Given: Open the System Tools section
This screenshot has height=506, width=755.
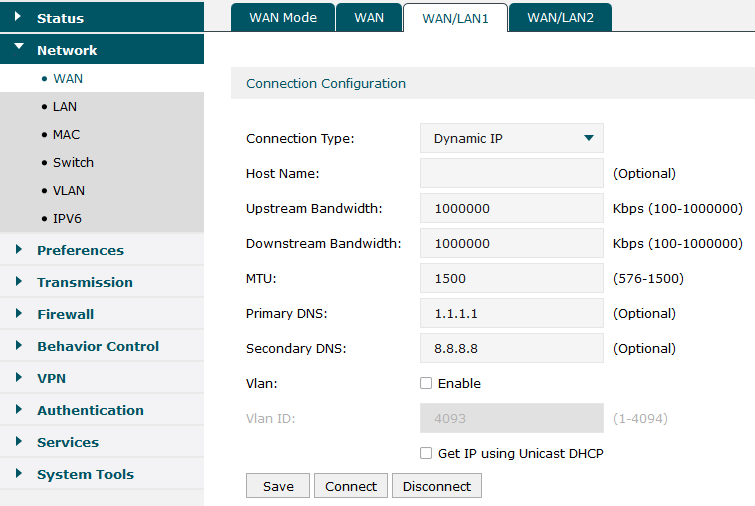Looking at the screenshot, I should point(85,474).
